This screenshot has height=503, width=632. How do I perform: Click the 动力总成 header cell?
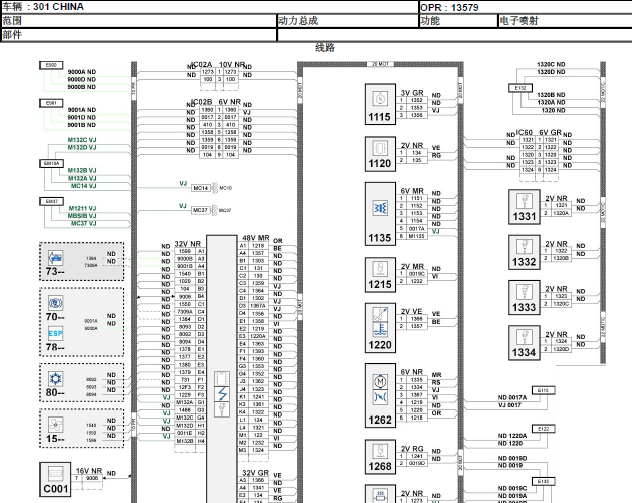coord(348,21)
